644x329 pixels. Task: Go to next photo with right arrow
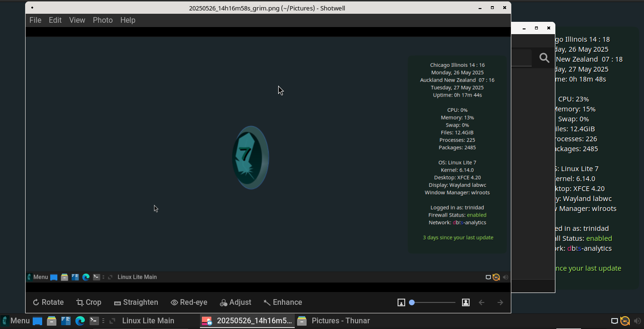(x=500, y=302)
